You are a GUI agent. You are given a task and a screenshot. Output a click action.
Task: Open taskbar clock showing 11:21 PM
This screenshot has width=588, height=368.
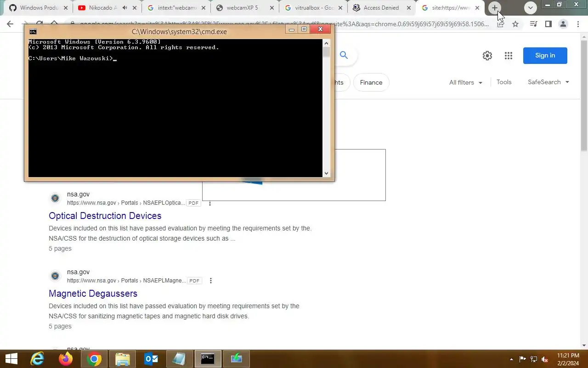click(x=568, y=359)
